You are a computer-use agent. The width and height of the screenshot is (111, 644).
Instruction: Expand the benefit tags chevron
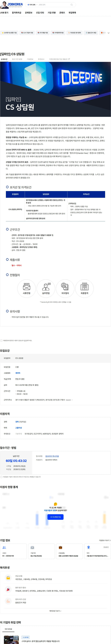click(108, 33)
